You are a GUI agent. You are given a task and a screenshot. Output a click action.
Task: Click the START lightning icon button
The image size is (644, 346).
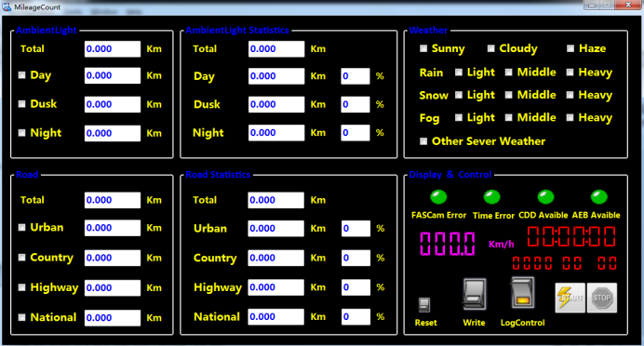point(570,298)
